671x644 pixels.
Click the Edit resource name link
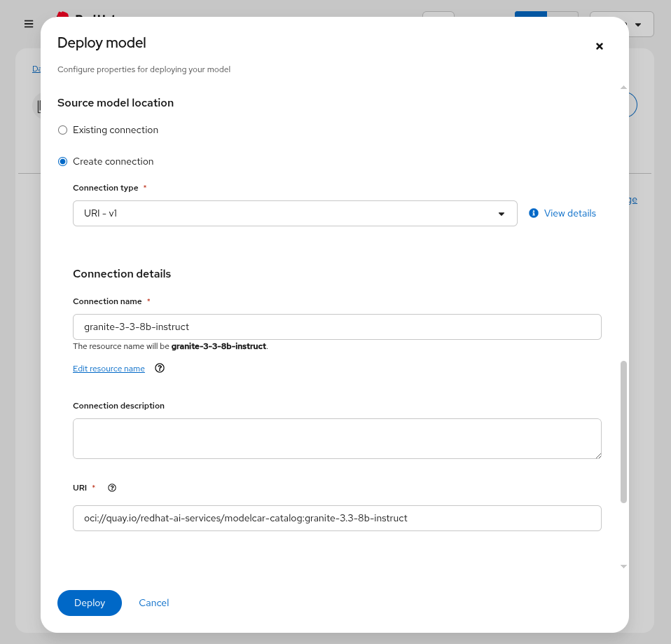(x=109, y=369)
